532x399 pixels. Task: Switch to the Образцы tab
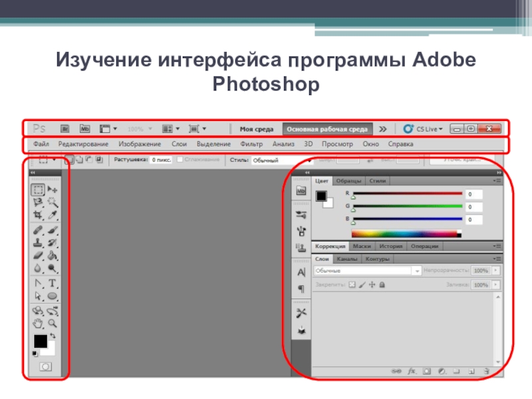(x=348, y=181)
